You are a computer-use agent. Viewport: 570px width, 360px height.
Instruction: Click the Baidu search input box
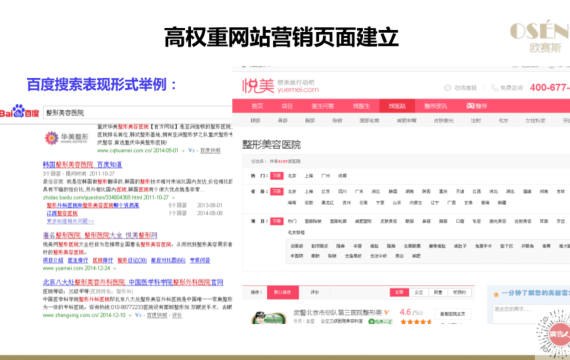[137, 113]
